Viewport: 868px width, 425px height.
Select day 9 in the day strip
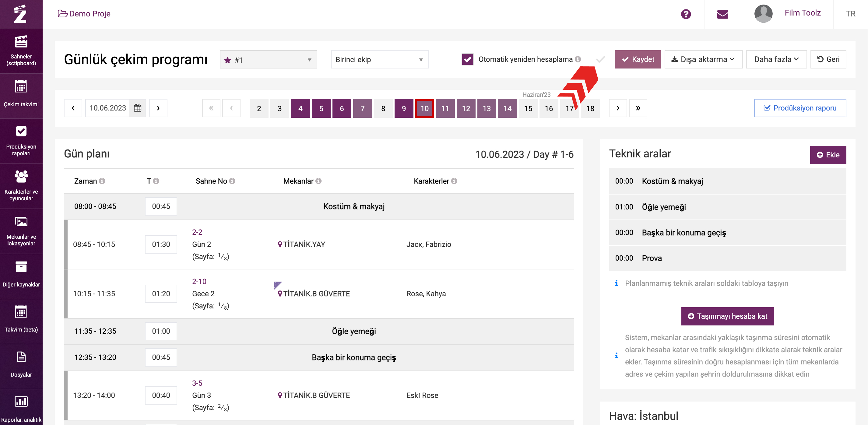pyautogui.click(x=404, y=108)
